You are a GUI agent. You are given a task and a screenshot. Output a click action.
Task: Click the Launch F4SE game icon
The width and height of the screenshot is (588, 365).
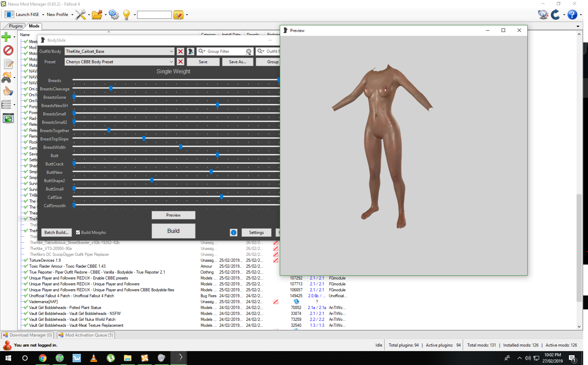pos(9,15)
